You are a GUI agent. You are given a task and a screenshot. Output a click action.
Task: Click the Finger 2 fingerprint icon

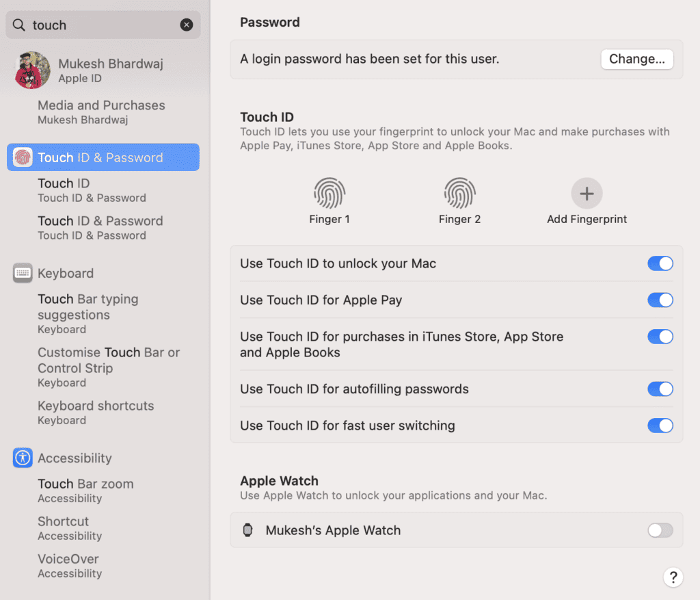click(x=459, y=193)
